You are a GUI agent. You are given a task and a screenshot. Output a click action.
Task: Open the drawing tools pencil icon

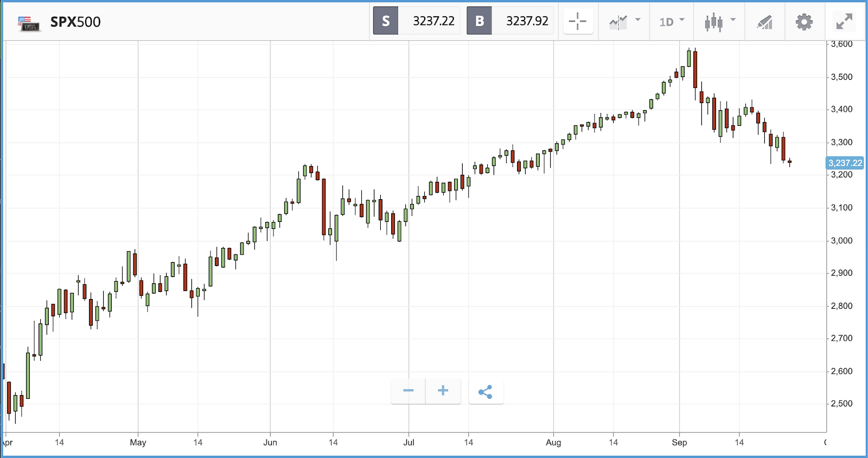coord(764,22)
